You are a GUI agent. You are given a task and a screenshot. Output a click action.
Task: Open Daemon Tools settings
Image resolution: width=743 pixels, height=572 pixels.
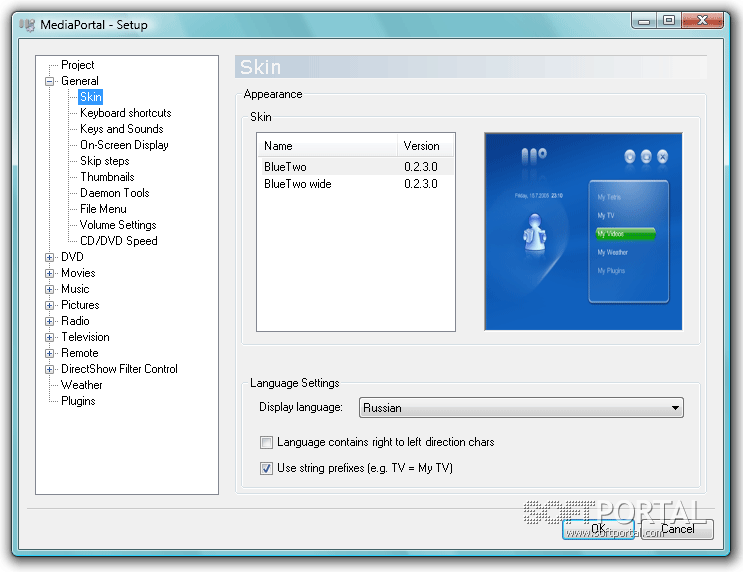click(115, 193)
